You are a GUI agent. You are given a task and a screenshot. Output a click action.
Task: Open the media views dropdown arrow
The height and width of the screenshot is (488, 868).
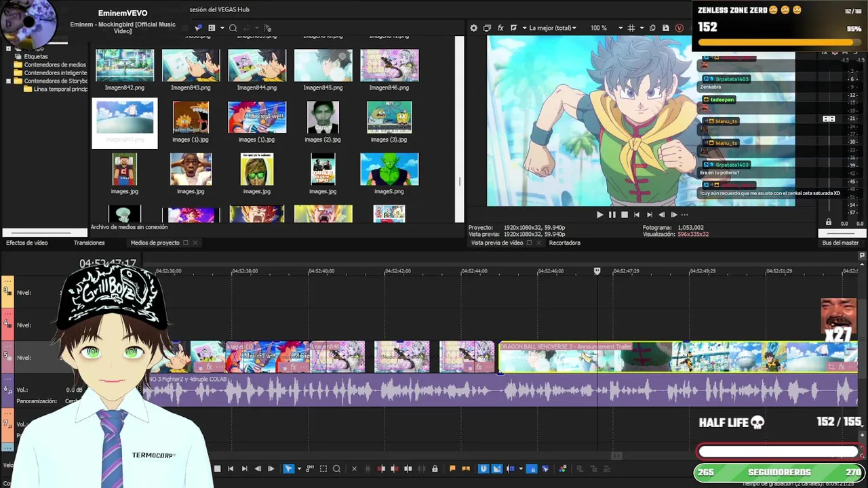pyautogui.click(x=221, y=28)
